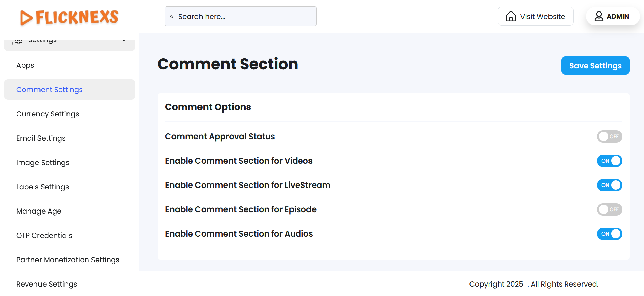The image size is (644, 296).
Task: Open OTP Credentials settings
Action: pyautogui.click(x=44, y=236)
